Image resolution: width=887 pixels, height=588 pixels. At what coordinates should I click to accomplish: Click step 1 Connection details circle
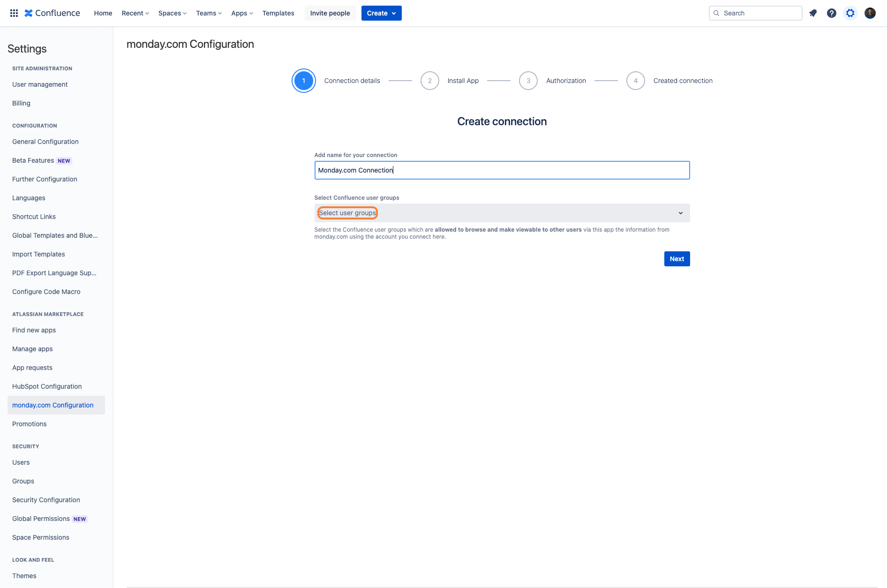(x=304, y=81)
